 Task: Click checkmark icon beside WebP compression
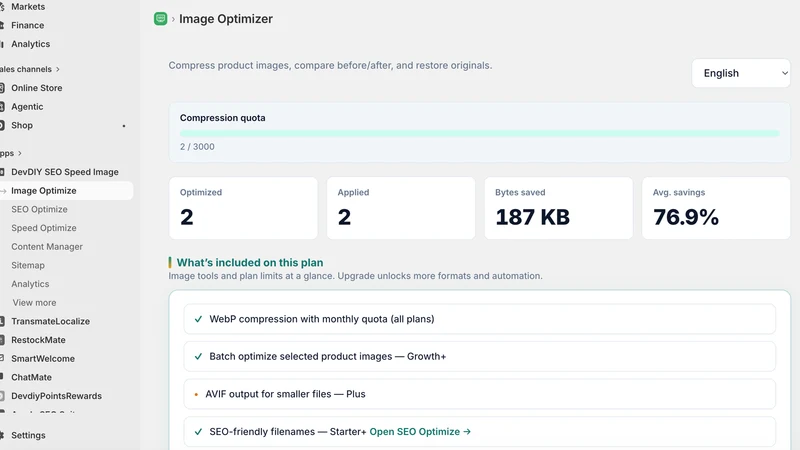(x=198, y=319)
